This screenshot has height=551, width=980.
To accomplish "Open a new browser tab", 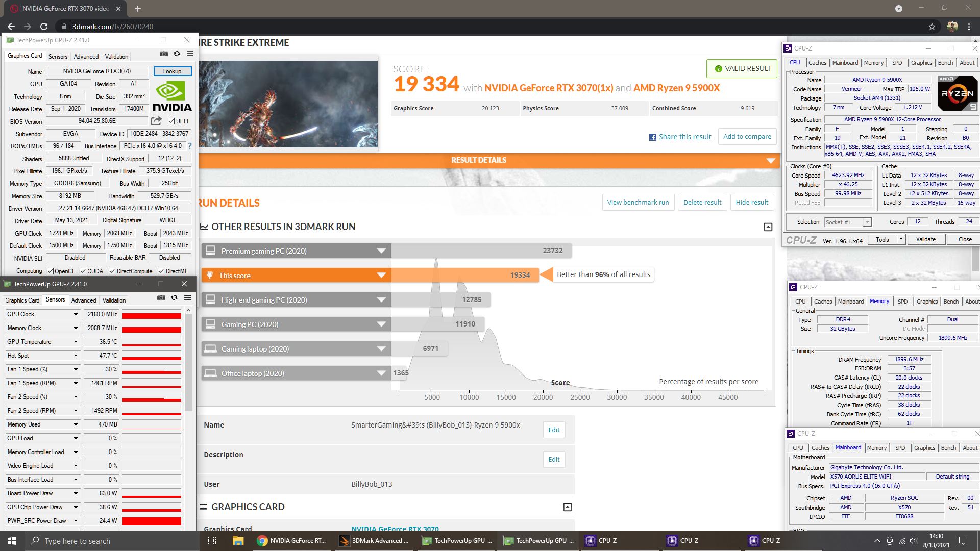I will (137, 8).
